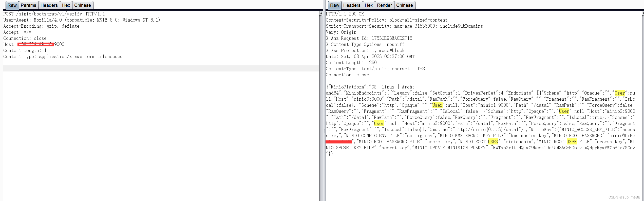Click the empty request body line
The image size is (644, 201).
(x=161, y=68)
